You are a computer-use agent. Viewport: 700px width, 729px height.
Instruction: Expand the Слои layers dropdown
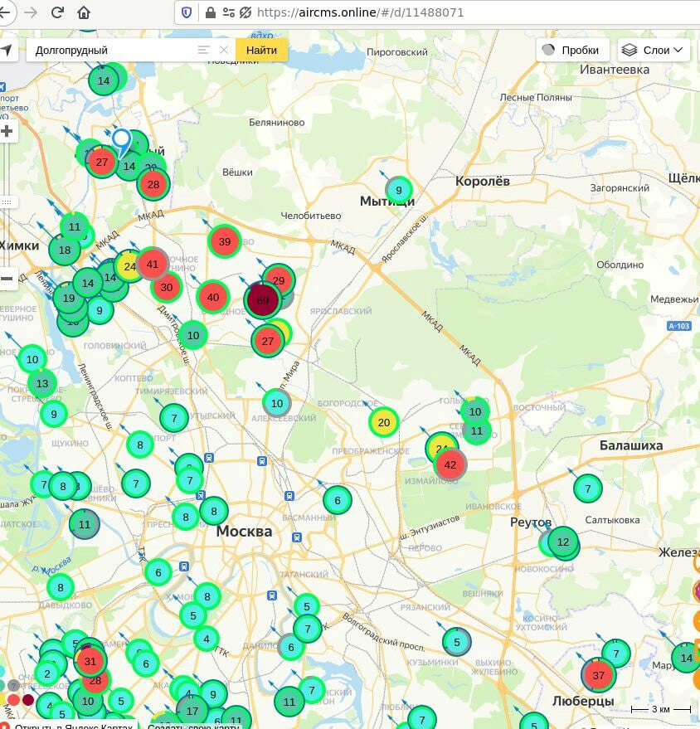click(654, 51)
